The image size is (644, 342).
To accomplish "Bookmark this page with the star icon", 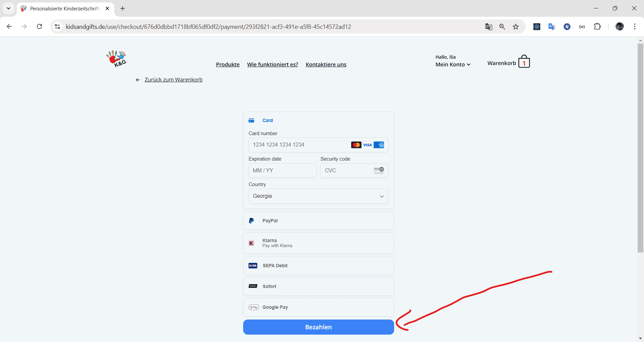I will pos(516,27).
